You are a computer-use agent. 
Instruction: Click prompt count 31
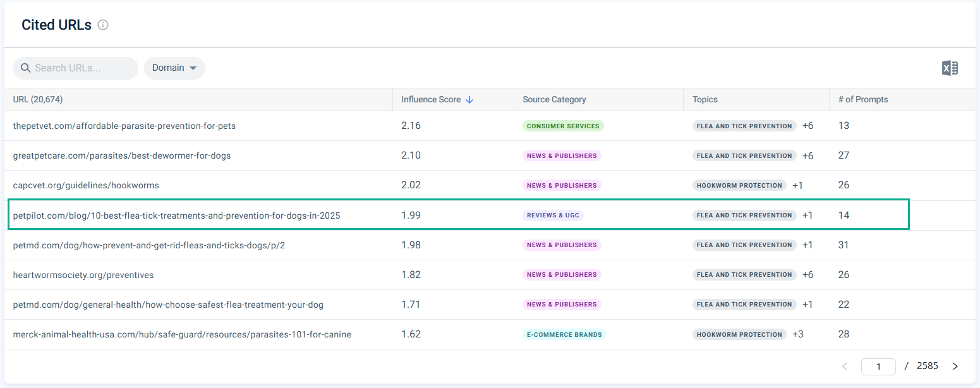(x=844, y=245)
